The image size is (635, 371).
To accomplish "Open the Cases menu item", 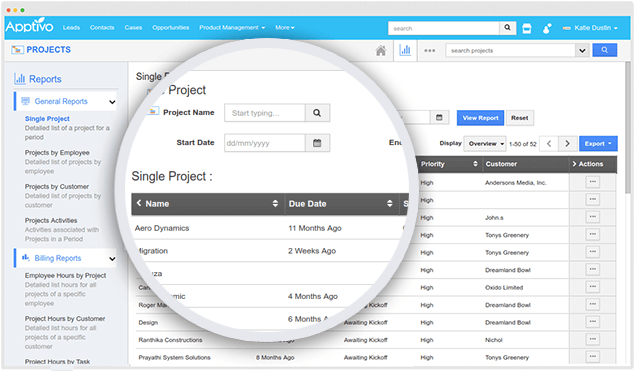I will coord(133,28).
